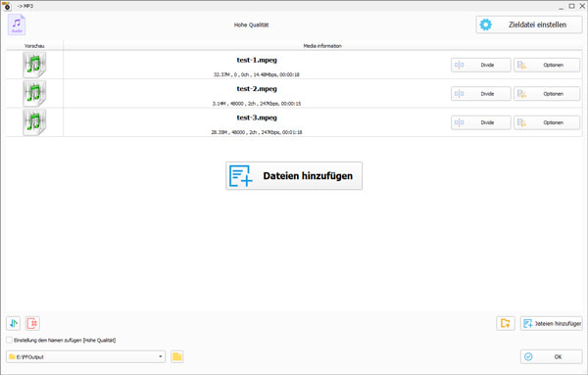This screenshot has height=375, width=588.
Task: Click Divide for test-3.mpeg
Action: (481, 122)
